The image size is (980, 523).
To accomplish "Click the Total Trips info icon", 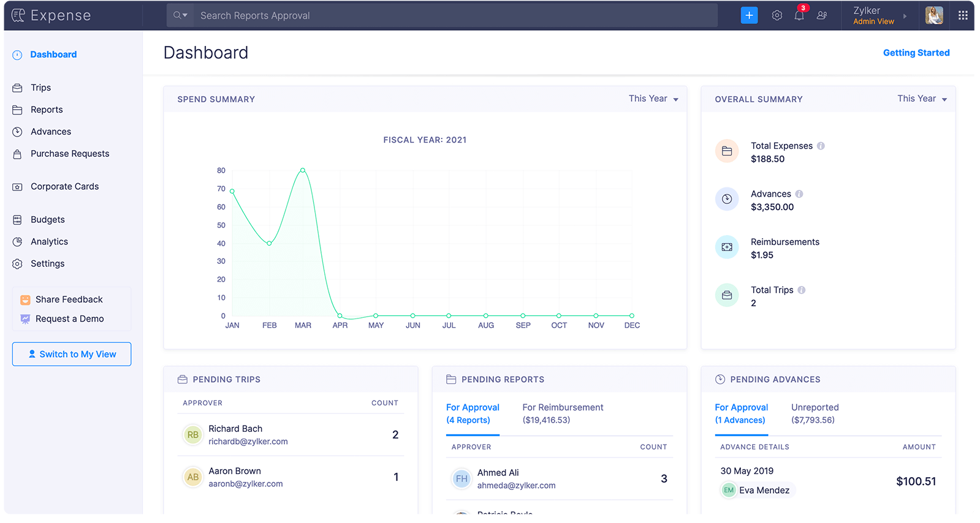I will point(802,290).
